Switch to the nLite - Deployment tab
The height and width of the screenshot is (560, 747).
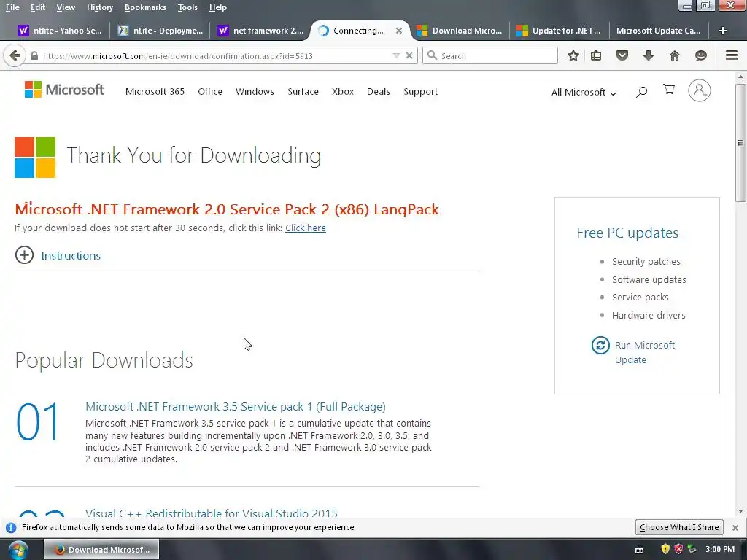[161, 31]
